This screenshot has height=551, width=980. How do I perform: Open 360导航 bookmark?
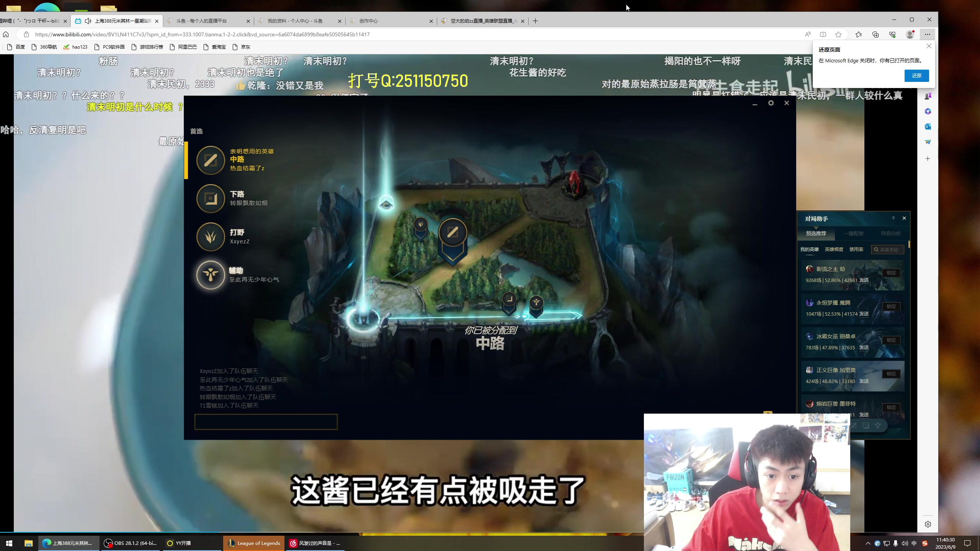point(44,47)
